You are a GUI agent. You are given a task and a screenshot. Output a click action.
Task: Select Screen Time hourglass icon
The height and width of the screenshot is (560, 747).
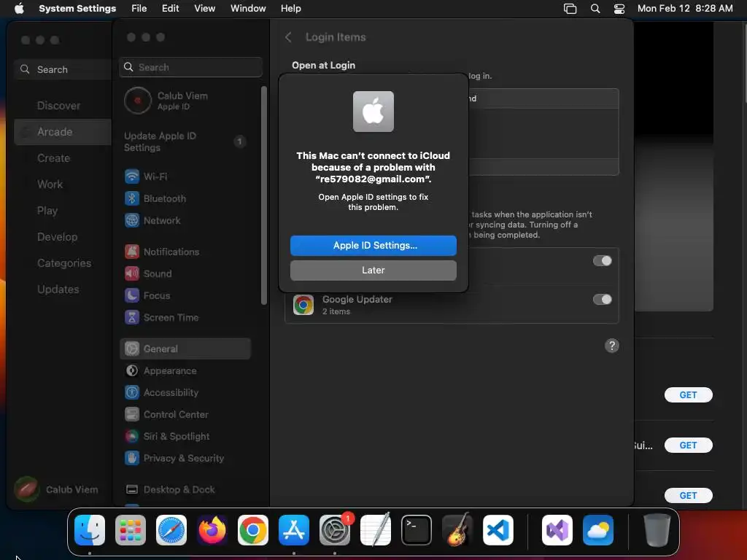coord(132,318)
